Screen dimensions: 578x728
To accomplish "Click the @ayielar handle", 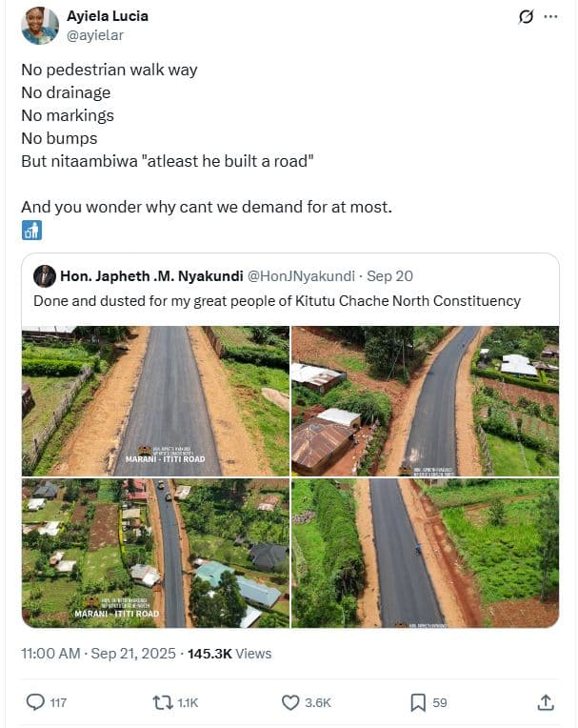I will [95, 34].
